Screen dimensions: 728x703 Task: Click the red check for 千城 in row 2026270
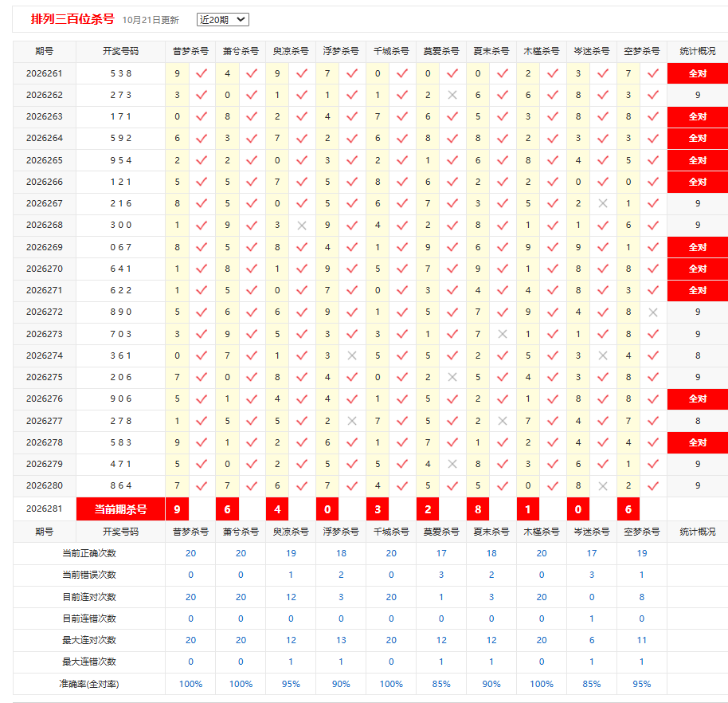tap(402, 269)
